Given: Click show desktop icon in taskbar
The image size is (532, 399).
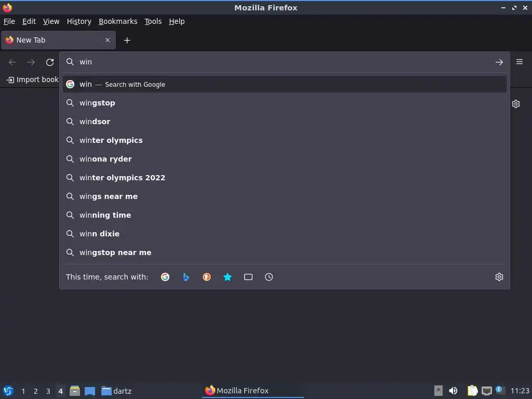Looking at the screenshot, I should pos(90,391).
